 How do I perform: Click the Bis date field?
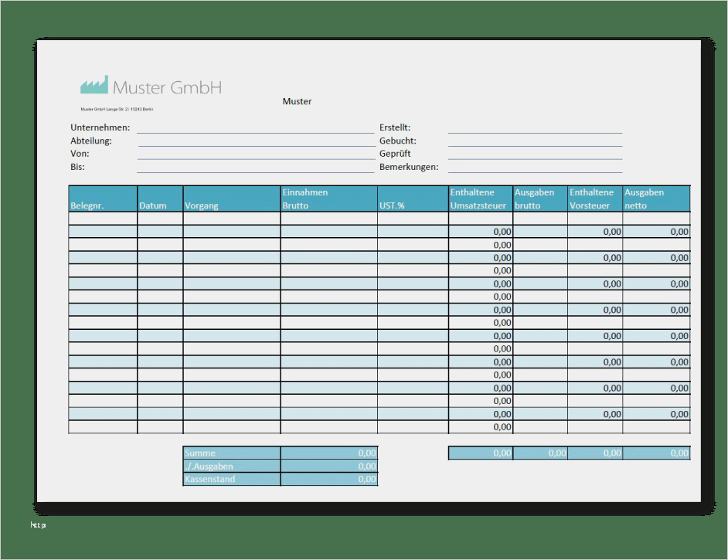(x=255, y=170)
